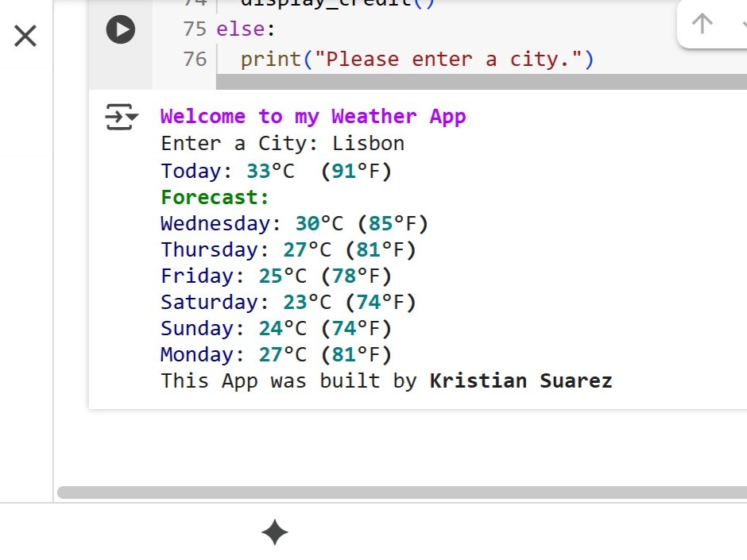The image size is (747, 560).
Task: Select the Kristian Suarez credit text
Action: click(521, 380)
